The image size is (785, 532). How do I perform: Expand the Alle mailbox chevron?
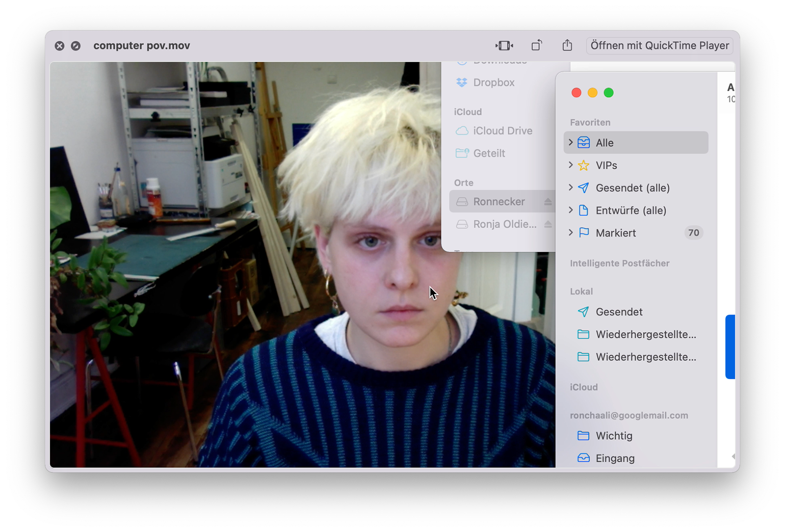[571, 142]
